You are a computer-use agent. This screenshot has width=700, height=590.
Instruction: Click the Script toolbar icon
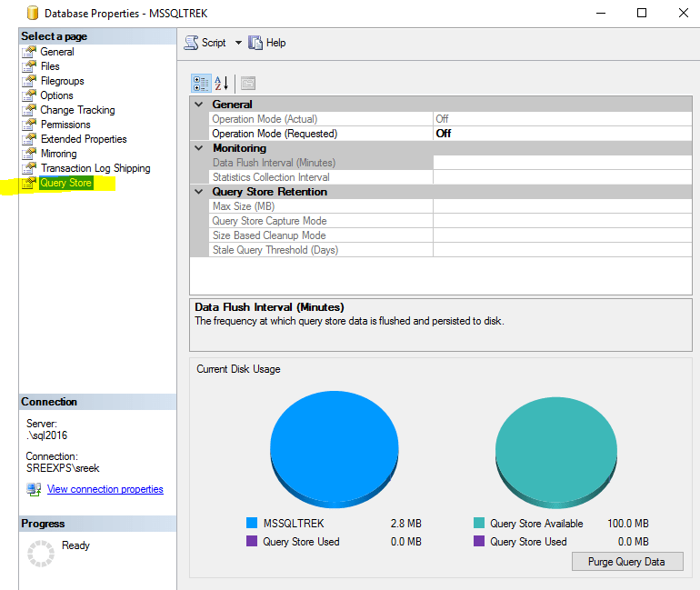[x=192, y=43]
